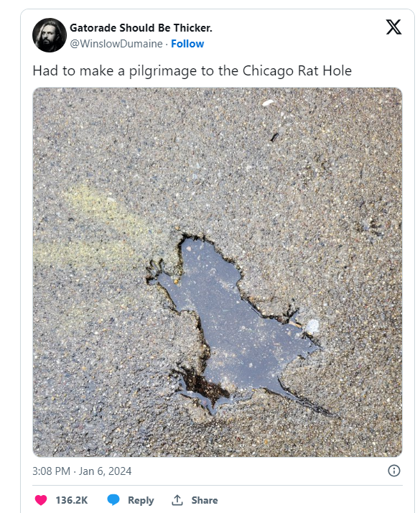
Task: Follow @WinslowDumaine via the Follow link
Action: pyautogui.click(x=187, y=44)
